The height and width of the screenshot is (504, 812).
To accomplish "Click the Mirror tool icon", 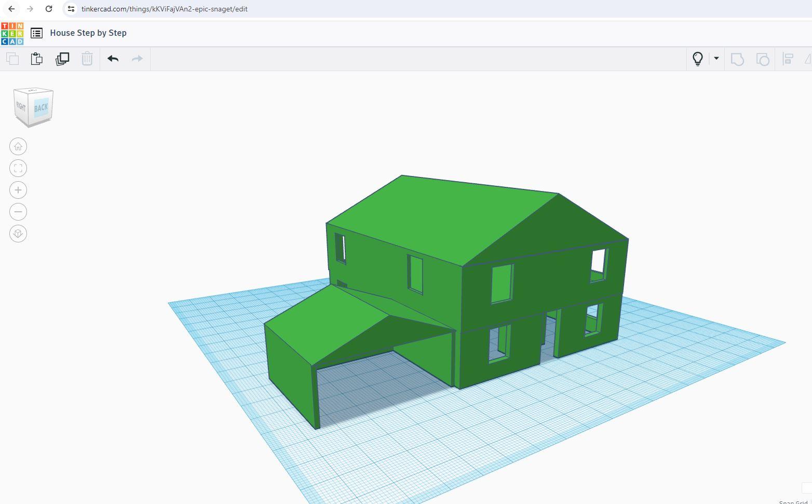I will point(808,59).
